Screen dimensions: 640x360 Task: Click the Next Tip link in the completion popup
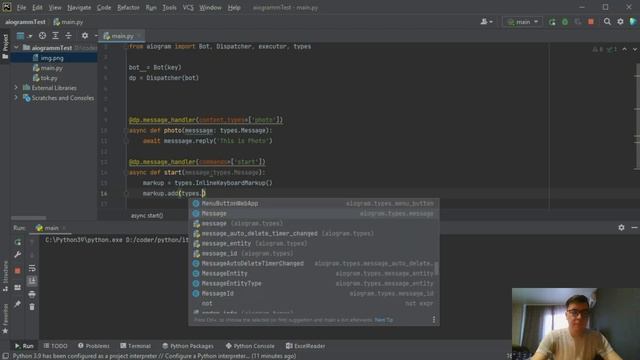[384, 320]
